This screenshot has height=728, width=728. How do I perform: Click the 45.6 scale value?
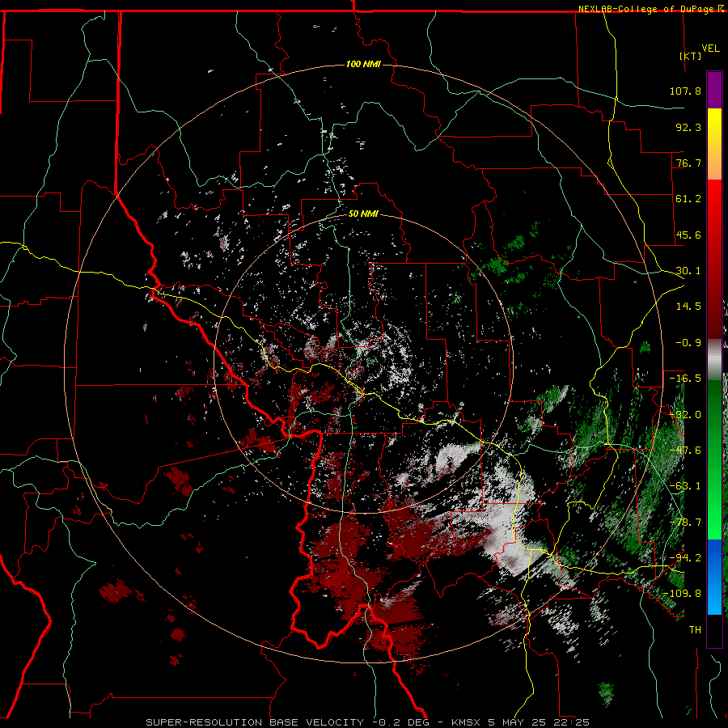click(x=688, y=235)
